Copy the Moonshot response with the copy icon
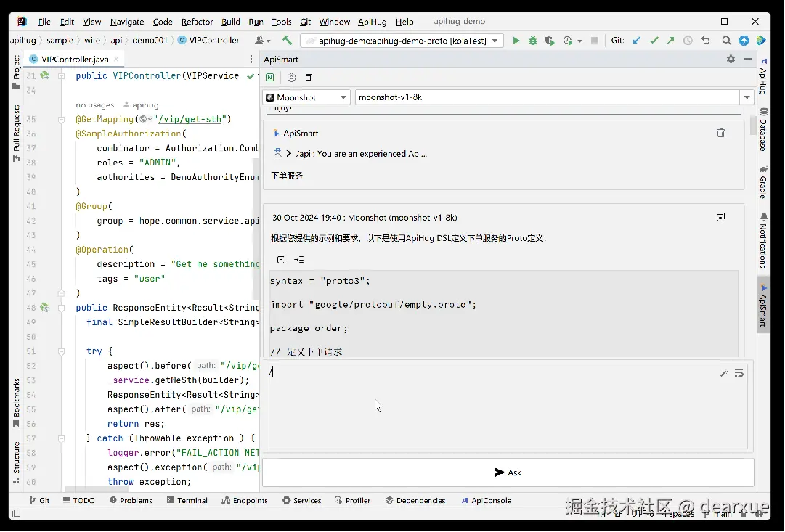Image resolution: width=785 pixels, height=532 pixels. pos(720,217)
